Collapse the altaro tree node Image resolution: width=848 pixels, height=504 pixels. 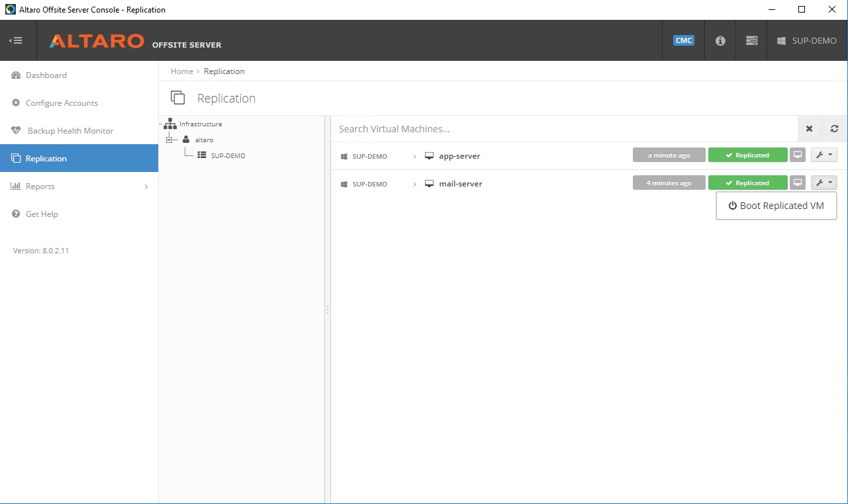pos(169,140)
